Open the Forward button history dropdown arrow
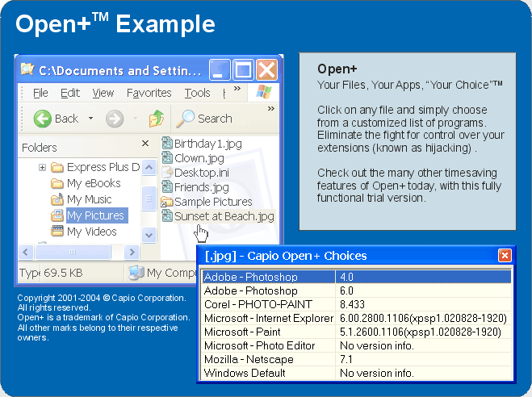 [x=135, y=119]
